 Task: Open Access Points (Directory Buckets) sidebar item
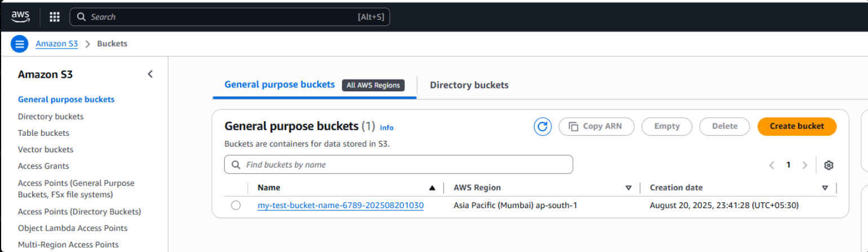tap(79, 211)
